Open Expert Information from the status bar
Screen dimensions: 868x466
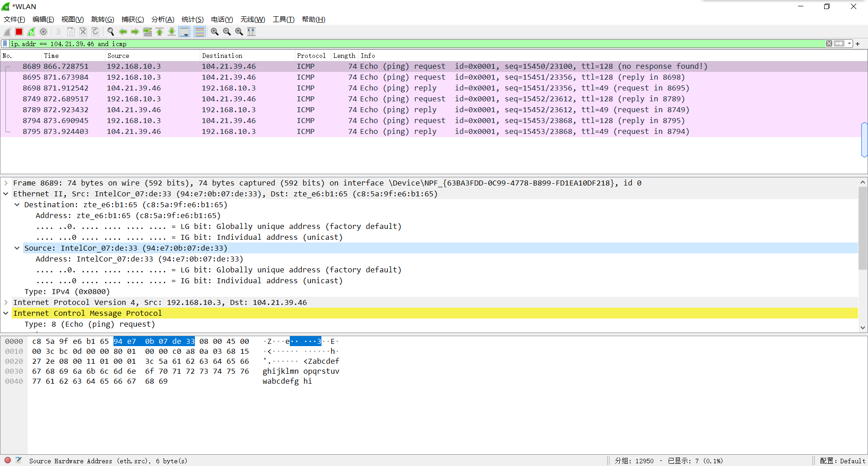click(7, 460)
